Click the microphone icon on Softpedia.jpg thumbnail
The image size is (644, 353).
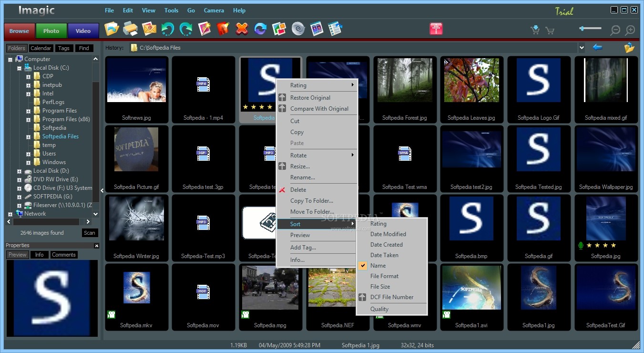580,245
